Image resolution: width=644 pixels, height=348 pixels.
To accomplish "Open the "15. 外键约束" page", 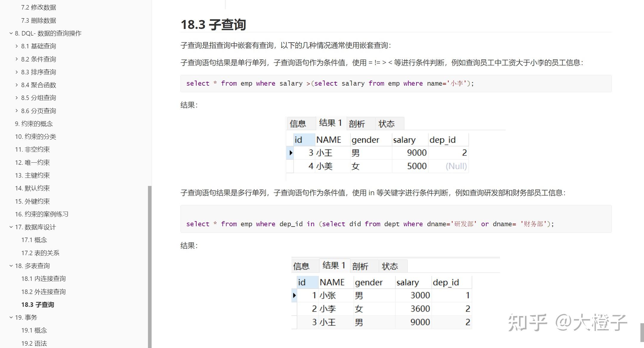I will pyautogui.click(x=33, y=201).
